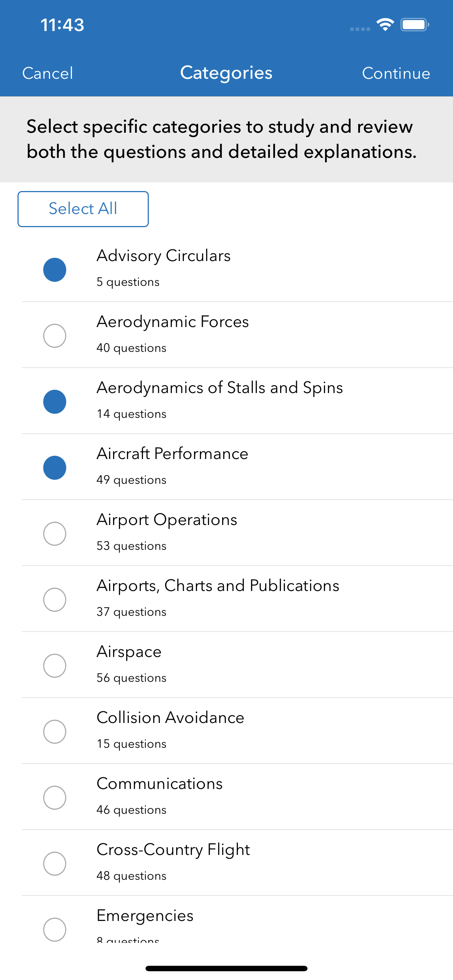453x980 pixels.
Task: Select the Airspace category circle
Action: (x=54, y=665)
